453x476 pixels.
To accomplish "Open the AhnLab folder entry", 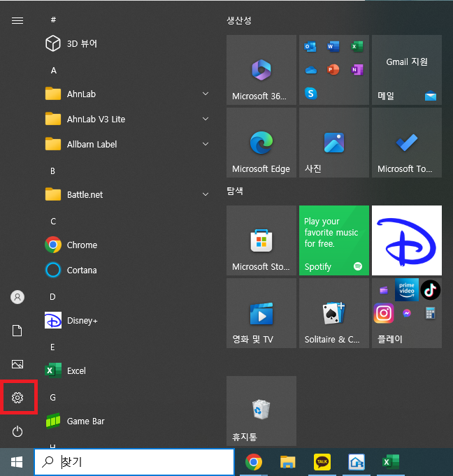I will click(126, 94).
